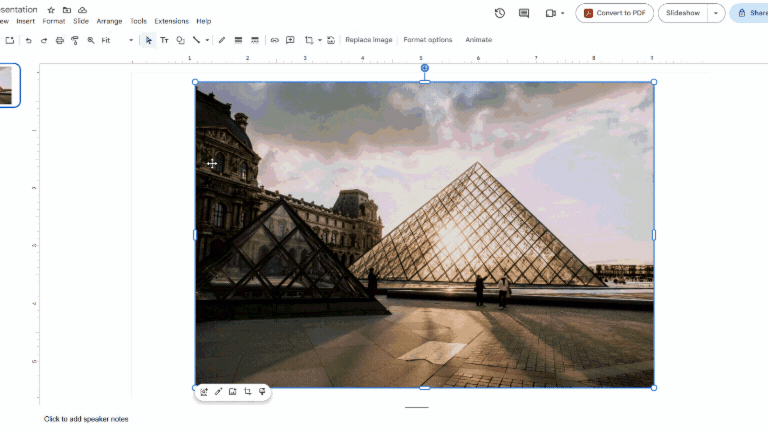This screenshot has height=432, width=768.
Task: Add a new slide from toolbar
Action: tap(10, 40)
